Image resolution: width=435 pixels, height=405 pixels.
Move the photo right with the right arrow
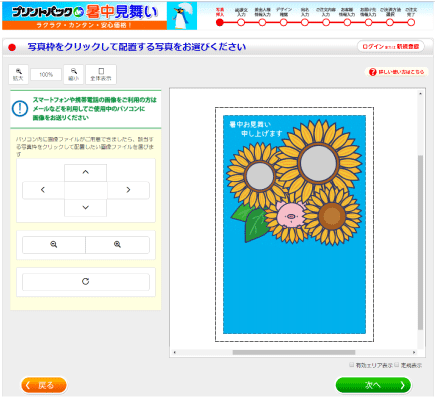(x=128, y=190)
